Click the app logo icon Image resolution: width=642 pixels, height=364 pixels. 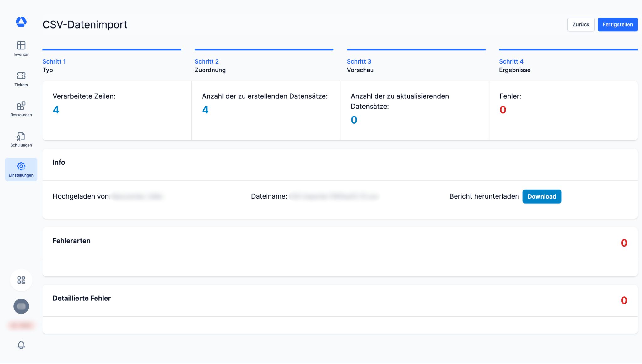(x=21, y=22)
